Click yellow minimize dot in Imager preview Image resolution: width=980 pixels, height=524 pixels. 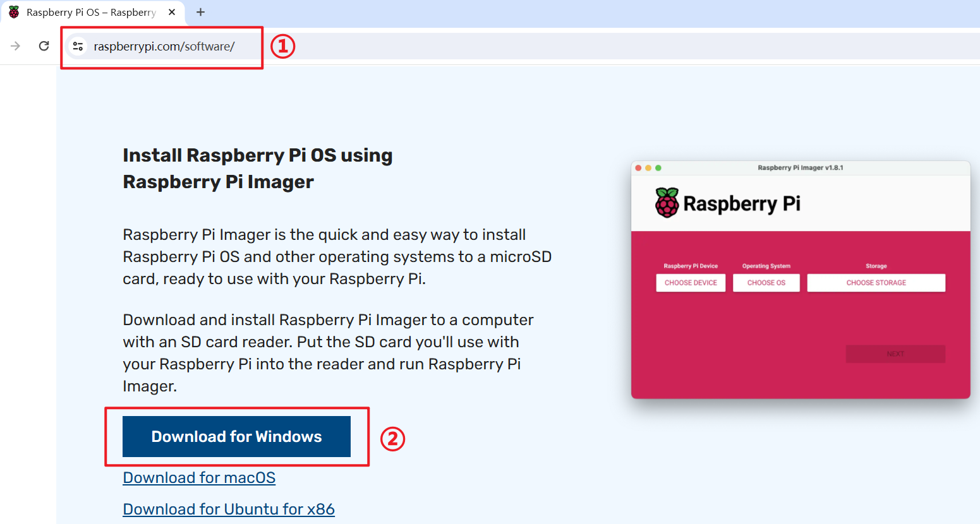click(648, 168)
